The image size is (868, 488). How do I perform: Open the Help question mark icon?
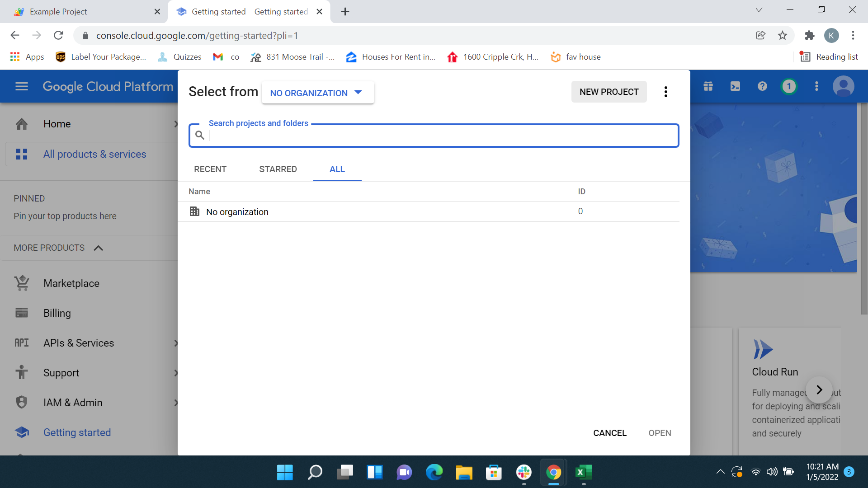pyautogui.click(x=762, y=86)
